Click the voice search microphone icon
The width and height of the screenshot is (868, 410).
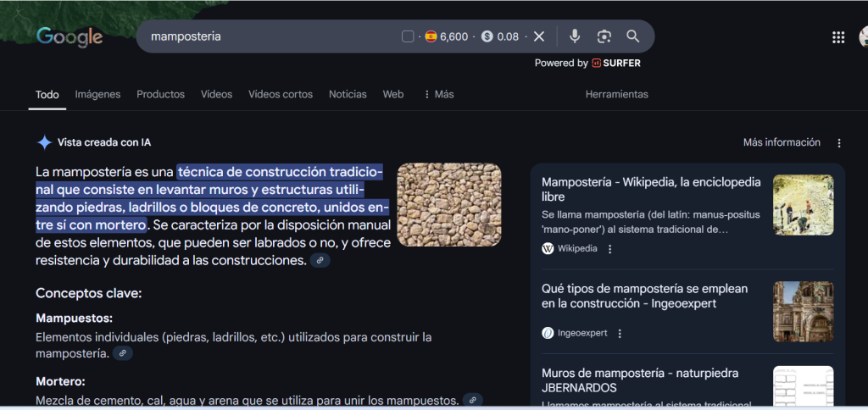tap(575, 36)
